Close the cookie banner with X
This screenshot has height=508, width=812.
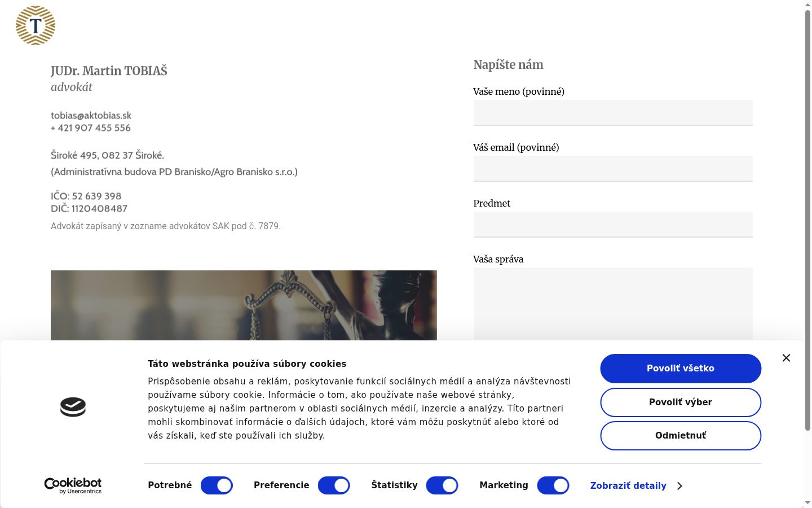[x=786, y=358]
